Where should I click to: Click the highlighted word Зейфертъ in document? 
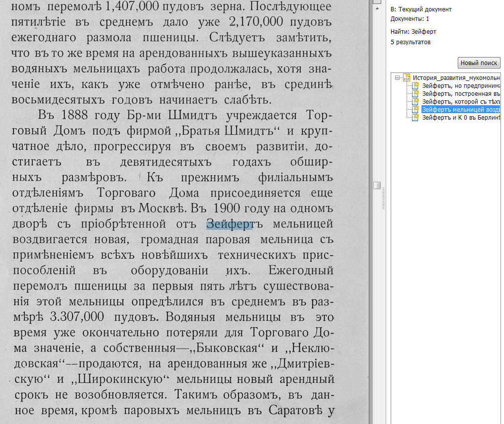tap(234, 224)
